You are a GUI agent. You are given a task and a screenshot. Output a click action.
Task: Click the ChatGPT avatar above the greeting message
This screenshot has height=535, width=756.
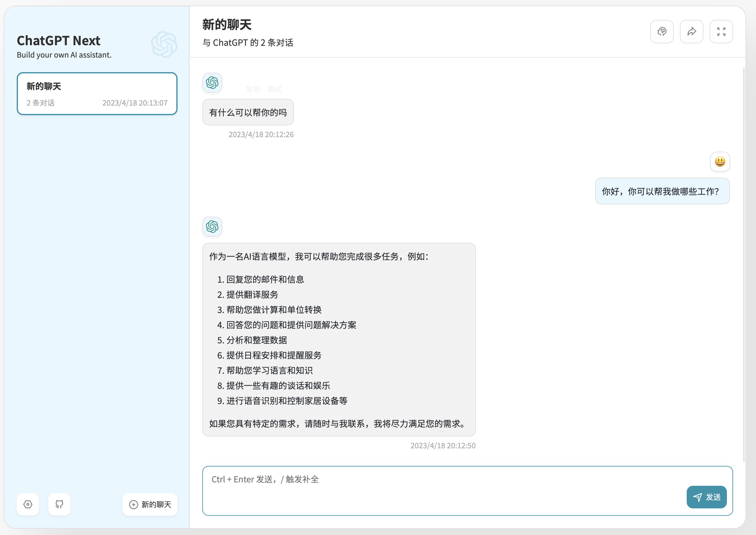point(212,82)
